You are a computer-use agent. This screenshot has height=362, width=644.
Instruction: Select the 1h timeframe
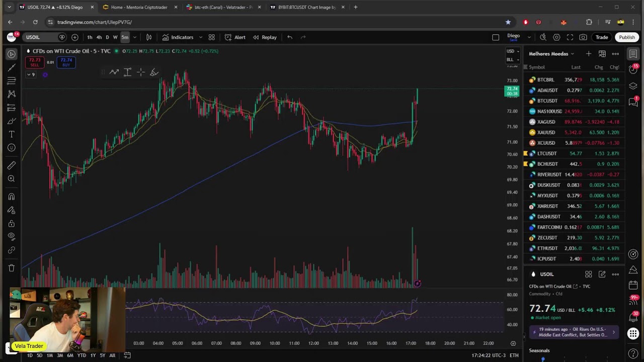90,37
